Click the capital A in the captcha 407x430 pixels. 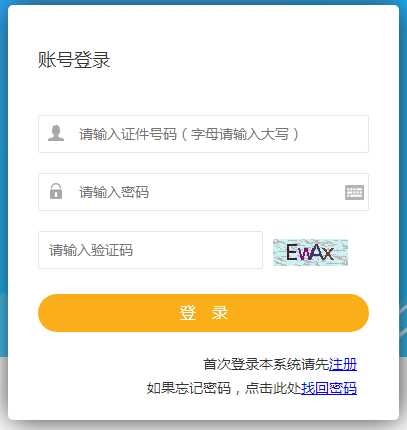point(316,252)
